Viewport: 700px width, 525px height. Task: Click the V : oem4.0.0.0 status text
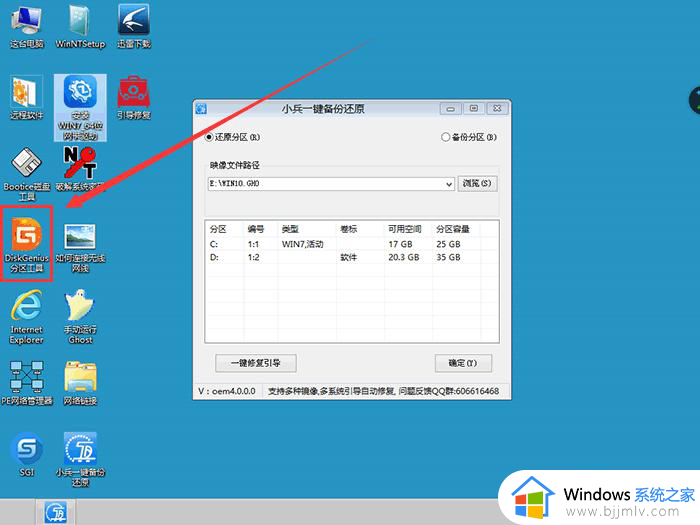227,391
